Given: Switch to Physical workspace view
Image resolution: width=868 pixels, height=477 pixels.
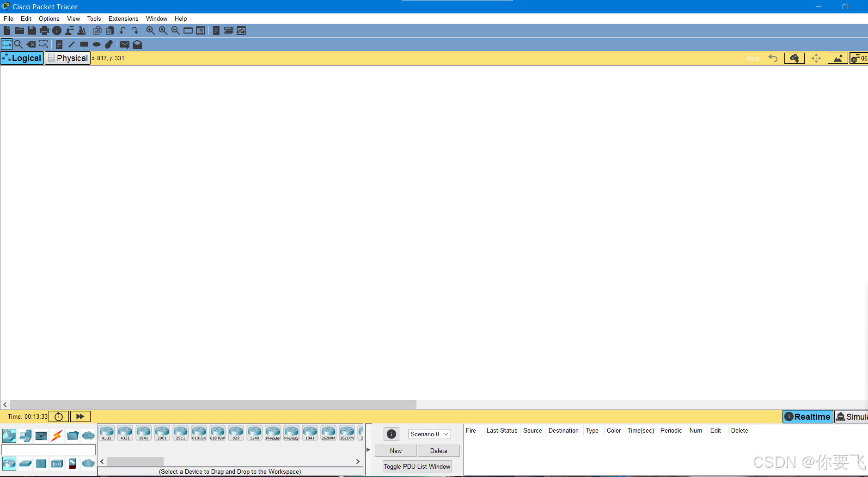Looking at the screenshot, I should tap(67, 58).
